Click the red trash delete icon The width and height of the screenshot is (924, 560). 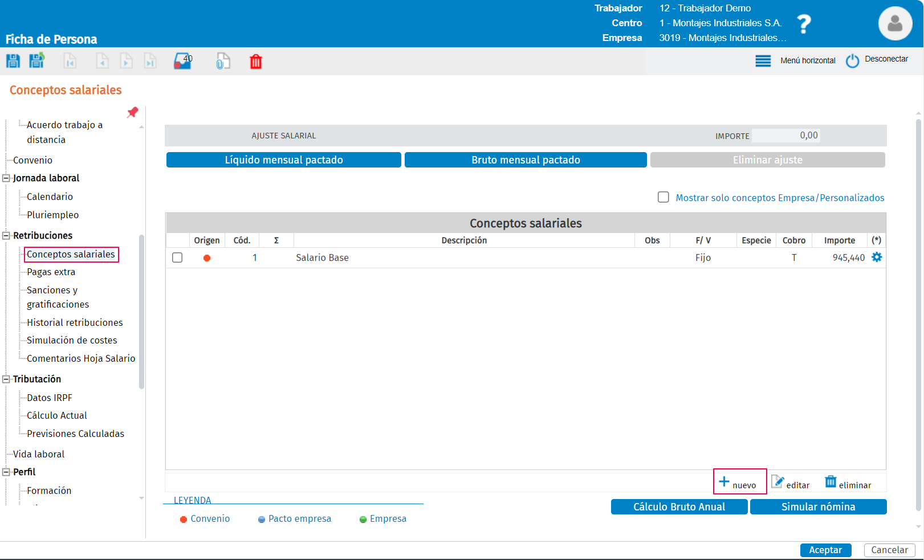coord(256,62)
